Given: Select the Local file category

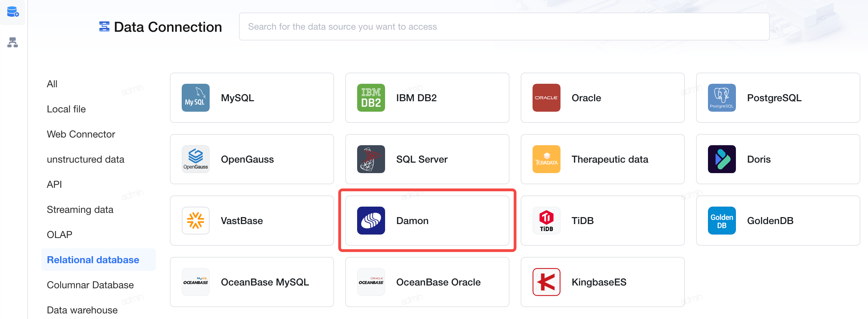Looking at the screenshot, I should 66,109.
